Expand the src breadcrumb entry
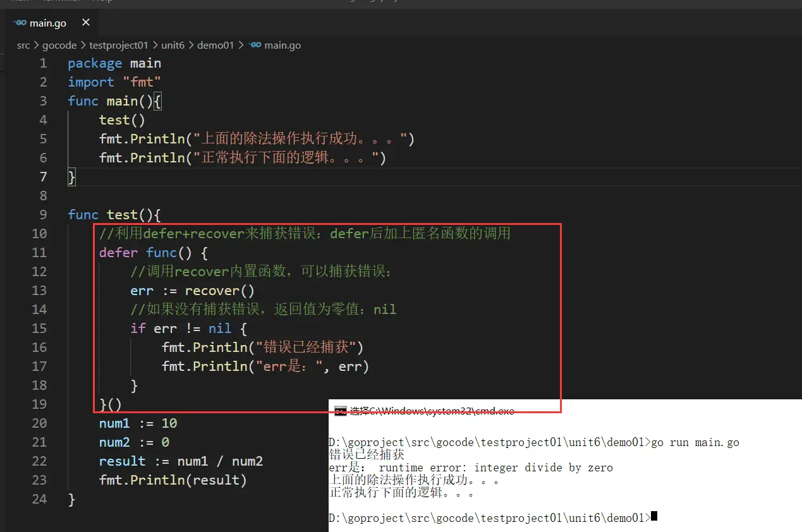This screenshot has height=532, width=802. [23, 45]
